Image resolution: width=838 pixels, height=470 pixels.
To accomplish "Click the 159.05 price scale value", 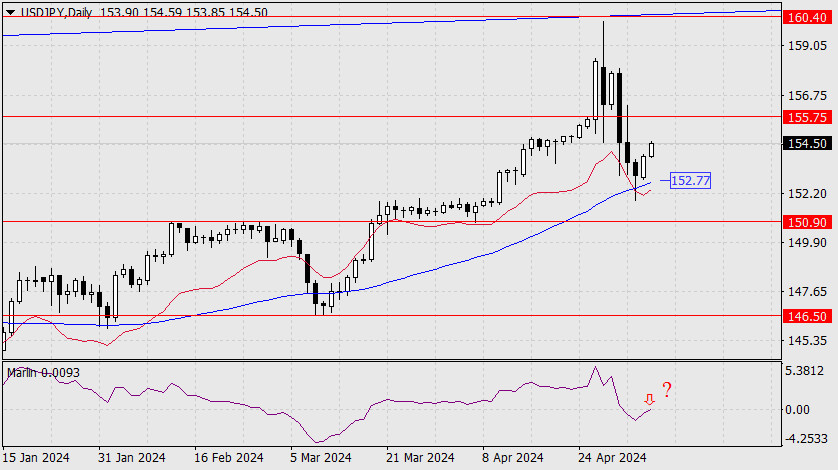I will (807, 46).
